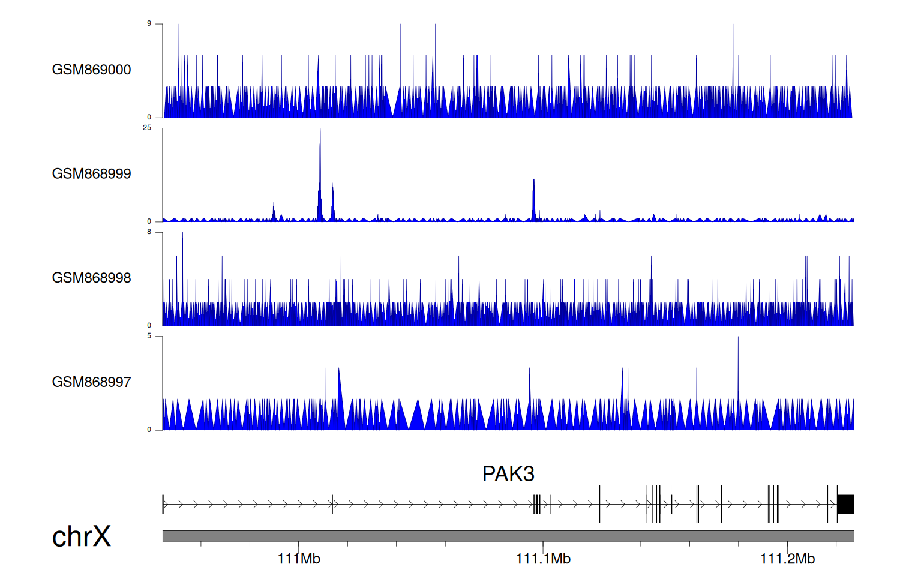Click the gray chromosome ideogram bar
Image resolution: width=900 pixels, height=588 pixels.
pyautogui.click(x=508, y=536)
